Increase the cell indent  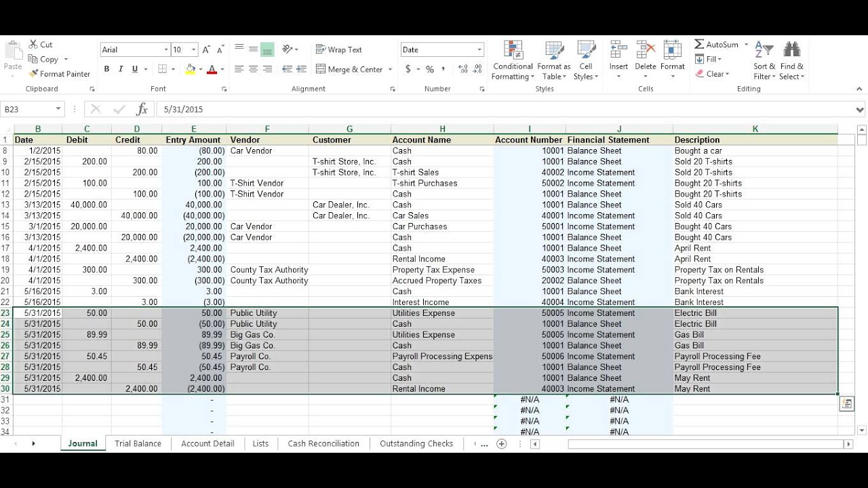[301, 69]
